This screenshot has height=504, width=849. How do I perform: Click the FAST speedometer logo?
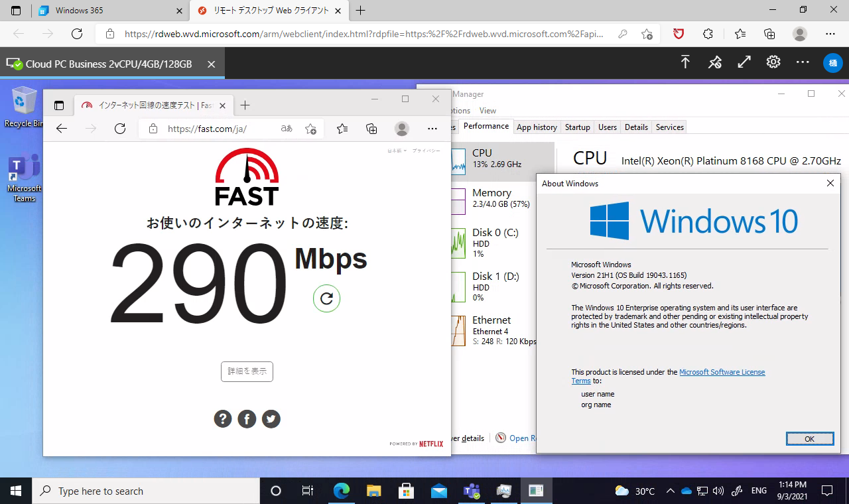point(247,176)
